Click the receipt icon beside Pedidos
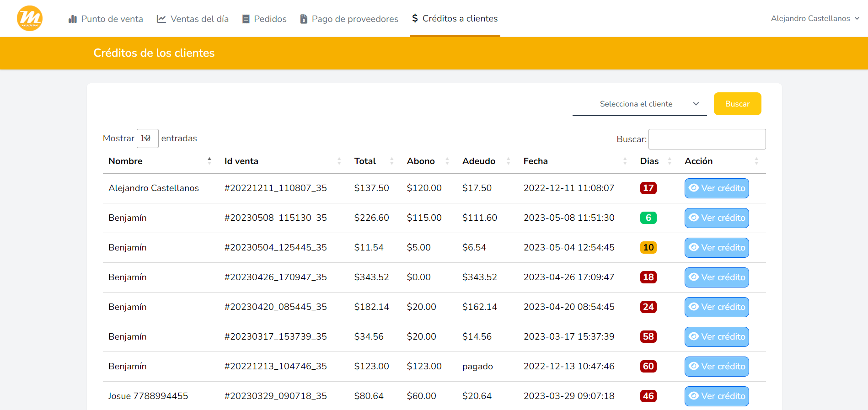This screenshot has width=868, height=410. [246, 19]
